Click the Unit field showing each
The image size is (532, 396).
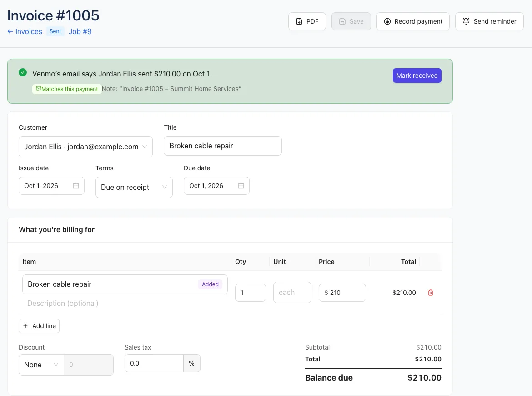click(292, 292)
